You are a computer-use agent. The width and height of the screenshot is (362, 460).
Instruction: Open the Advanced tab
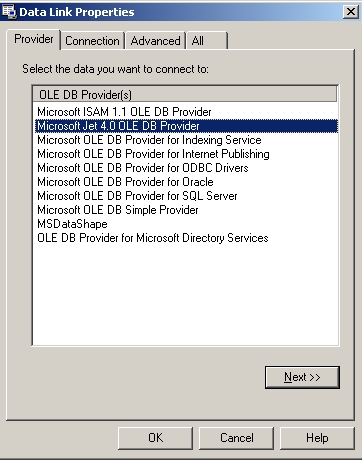[155, 41]
